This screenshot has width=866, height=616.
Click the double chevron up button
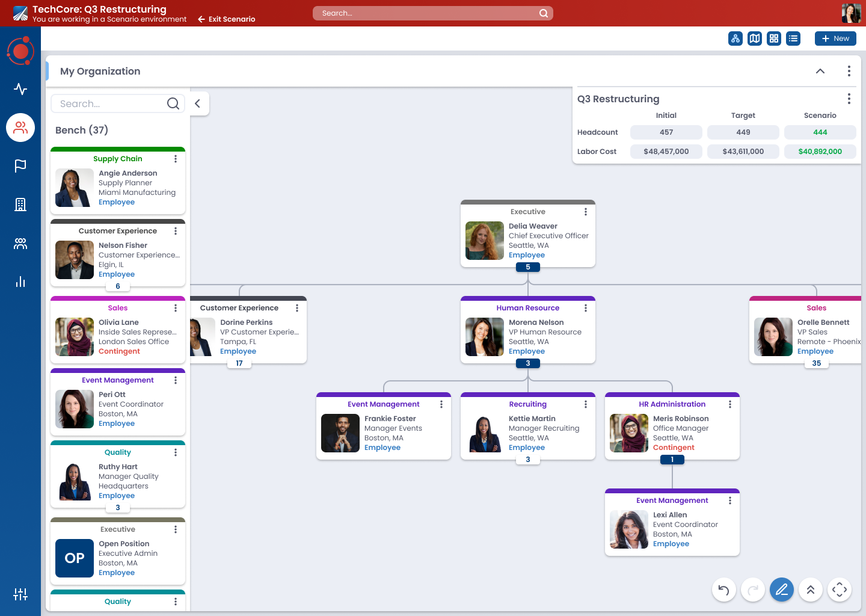811,590
